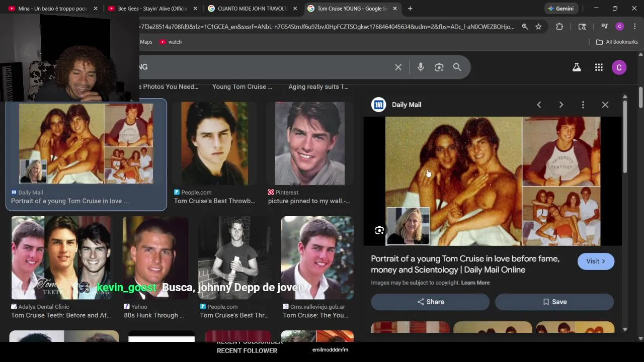This screenshot has height=362, width=644.
Task: Click the Chrome profile avatar C
Action: [620, 27]
